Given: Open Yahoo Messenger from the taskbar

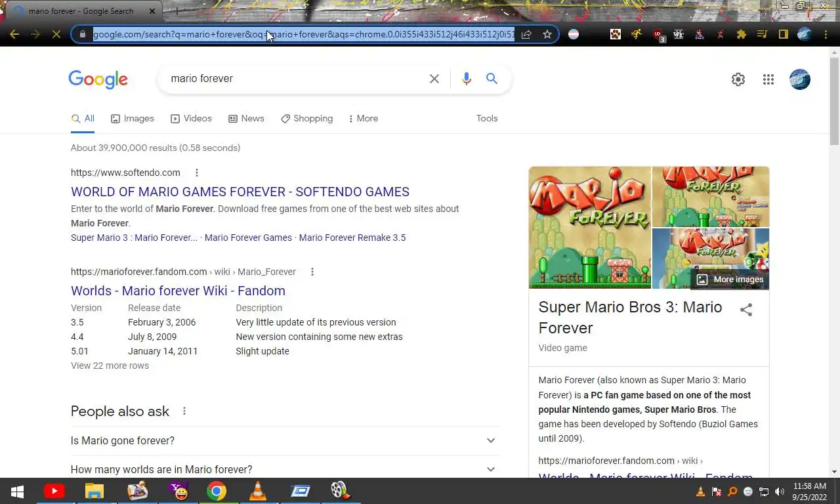Looking at the screenshot, I should click(177, 491).
